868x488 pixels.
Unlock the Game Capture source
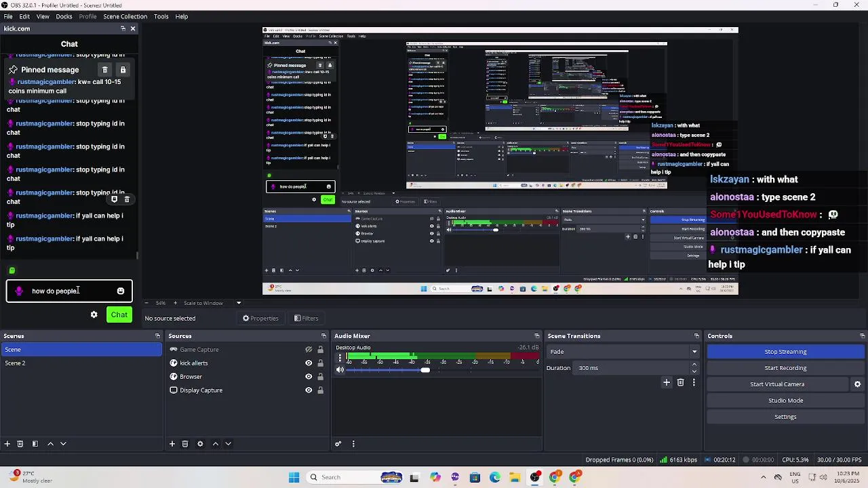(x=320, y=350)
